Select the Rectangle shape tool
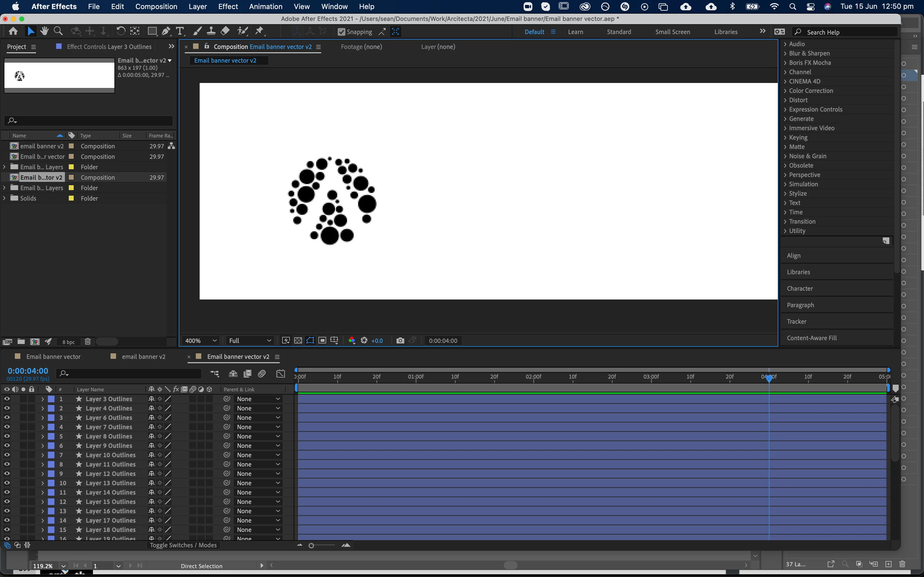 click(x=152, y=31)
